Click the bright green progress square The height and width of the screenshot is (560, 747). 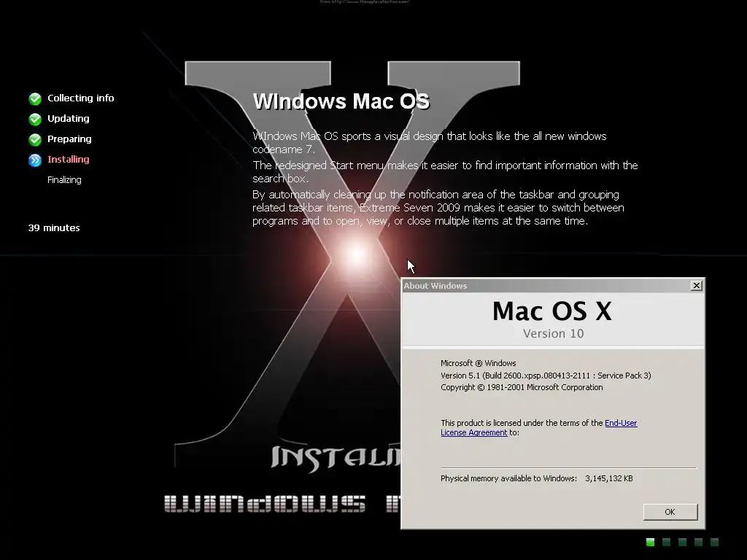pos(650,542)
